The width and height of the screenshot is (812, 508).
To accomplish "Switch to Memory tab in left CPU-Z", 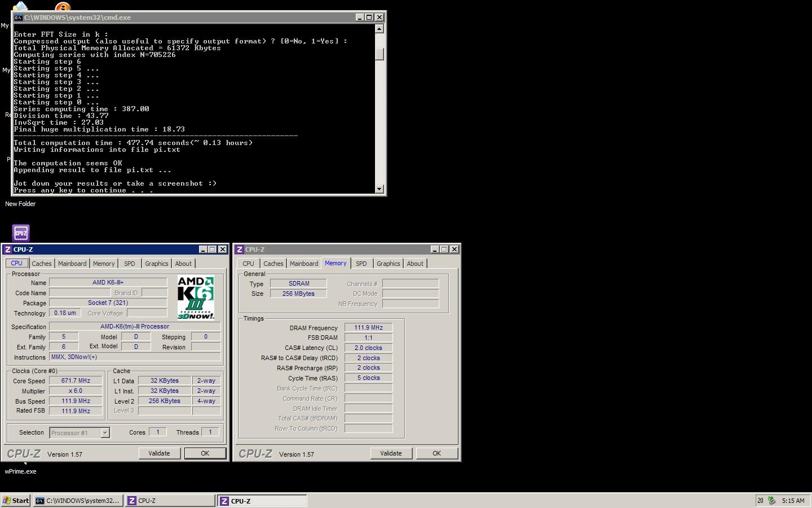I will 104,264.
